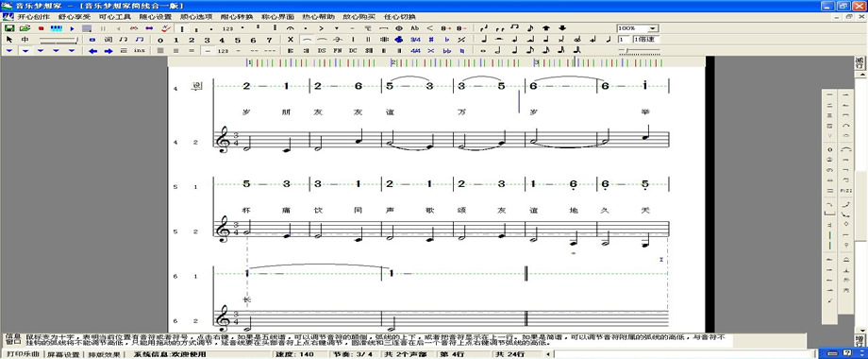The width and height of the screenshot is (868, 359).
Task: Click the horizontal scrollbar left arrow
Action: (x=548, y=354)
